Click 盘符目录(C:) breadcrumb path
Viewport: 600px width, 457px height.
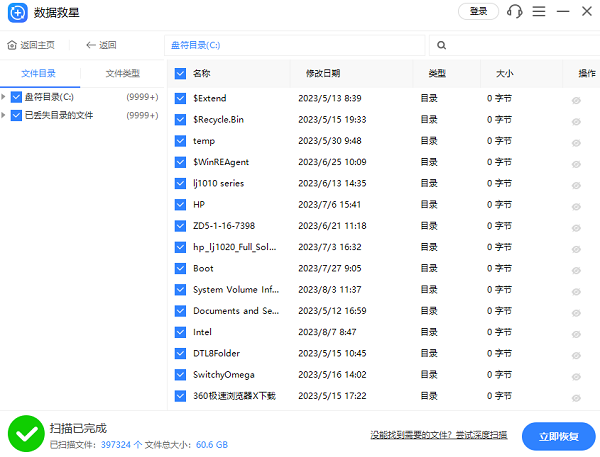point(196,45)
